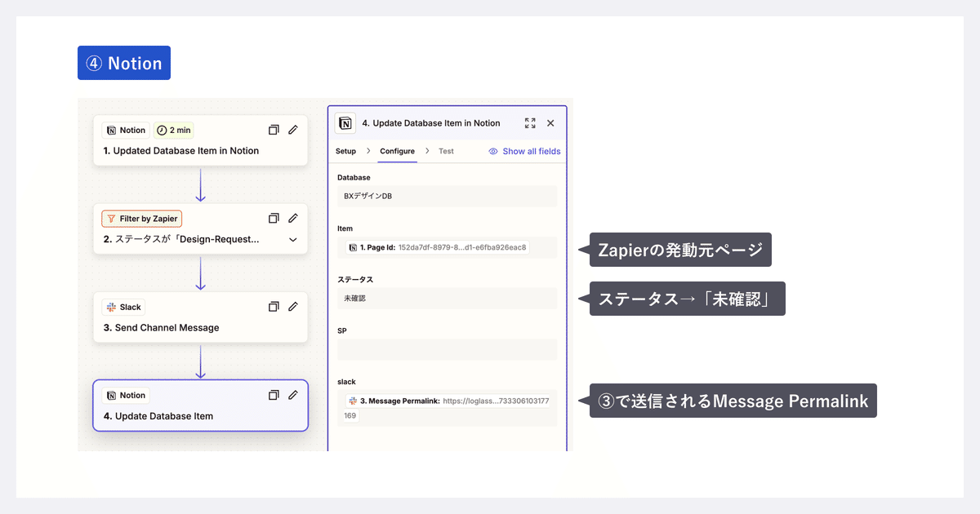
Task: Open the Database field showing BXデザインDB
Action: pos(447,196)
